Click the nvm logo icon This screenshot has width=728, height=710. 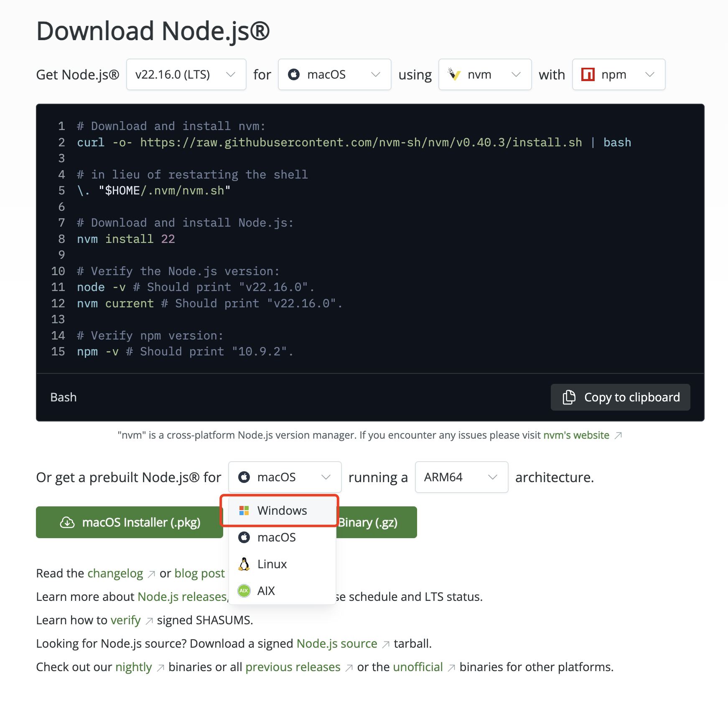pos(454,74)
